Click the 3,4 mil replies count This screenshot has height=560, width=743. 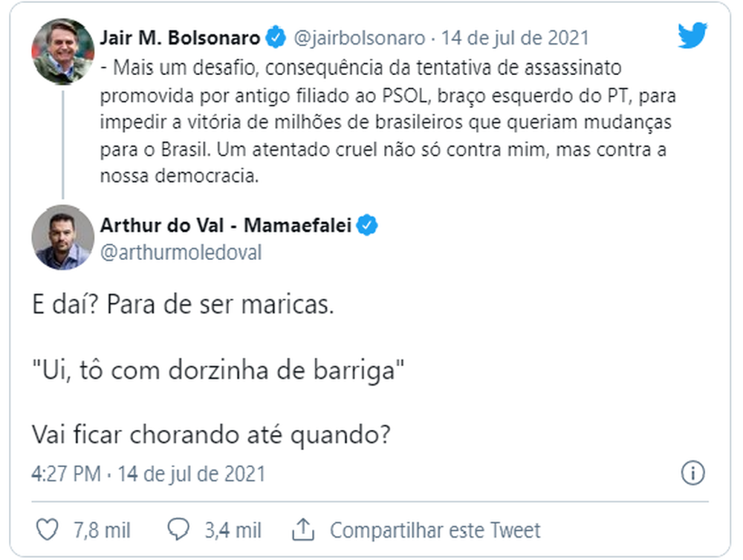pyautogui.click(x=231, y=530)
